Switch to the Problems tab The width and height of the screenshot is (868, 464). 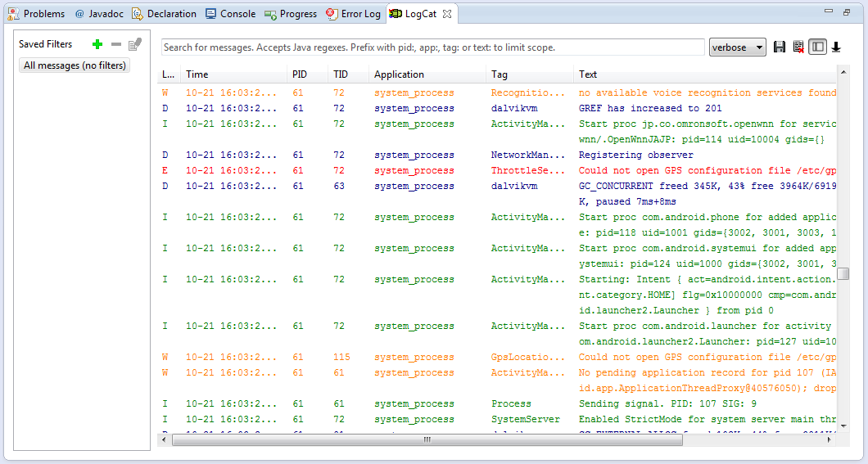coord(37,14)
